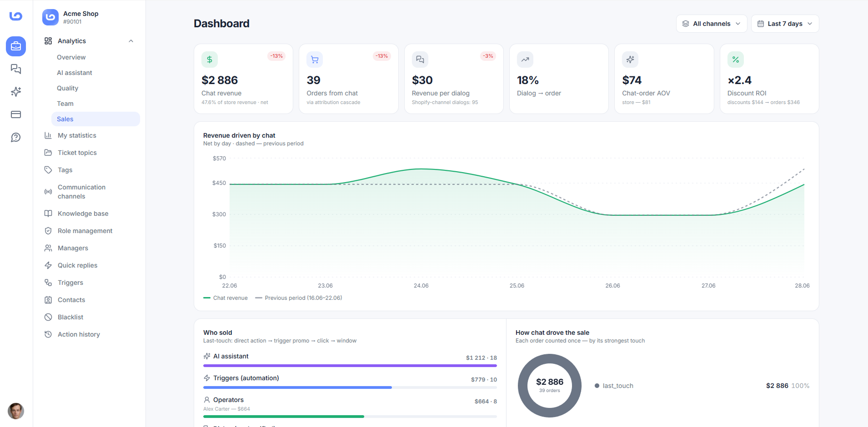This screenshot has height=427, width=868.
Task: Click the Dashboard heading
Action: [x=221, y=24]
